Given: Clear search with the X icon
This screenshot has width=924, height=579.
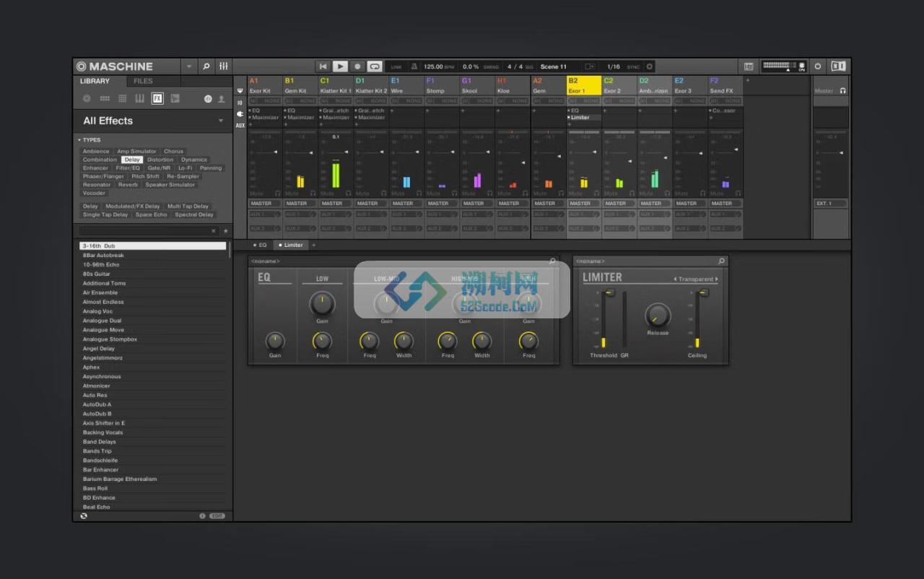Looking at the screenshot, I should tap(214, 231).
